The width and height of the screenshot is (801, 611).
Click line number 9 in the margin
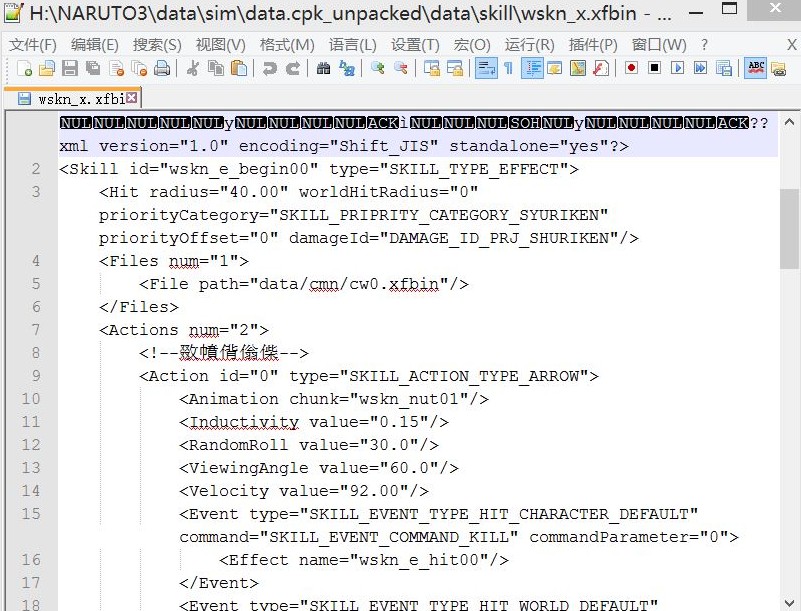pyautogui.click(x=36, y=375)
